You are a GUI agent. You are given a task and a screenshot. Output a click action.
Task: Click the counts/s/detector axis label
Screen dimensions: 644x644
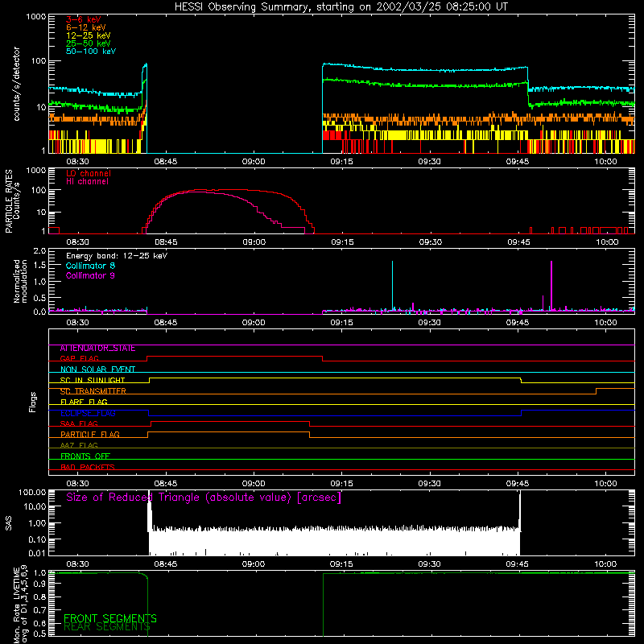[16, 84]
